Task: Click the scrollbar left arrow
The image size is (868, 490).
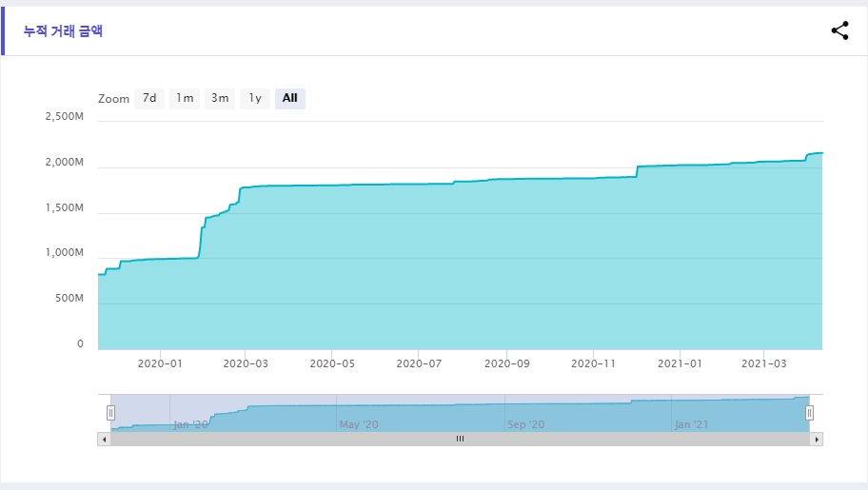Action: (104, 439)
